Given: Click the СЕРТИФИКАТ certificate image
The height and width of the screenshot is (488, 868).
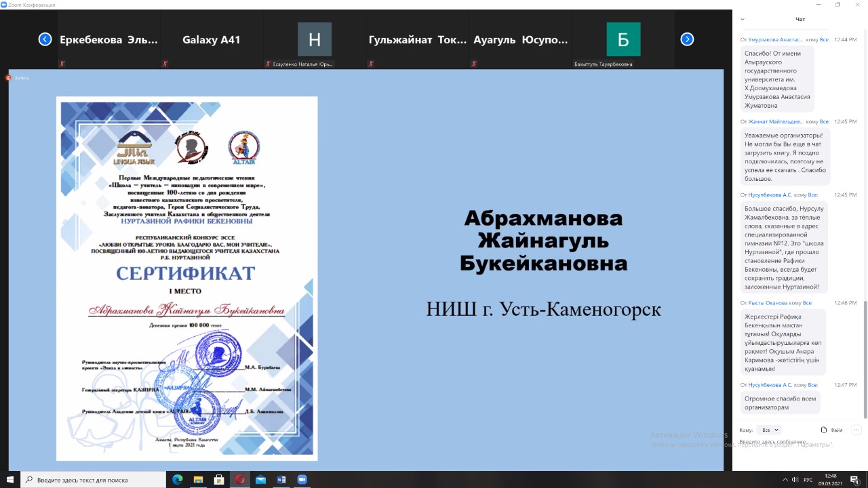Looking at the screenshot, I should (187, 279).
